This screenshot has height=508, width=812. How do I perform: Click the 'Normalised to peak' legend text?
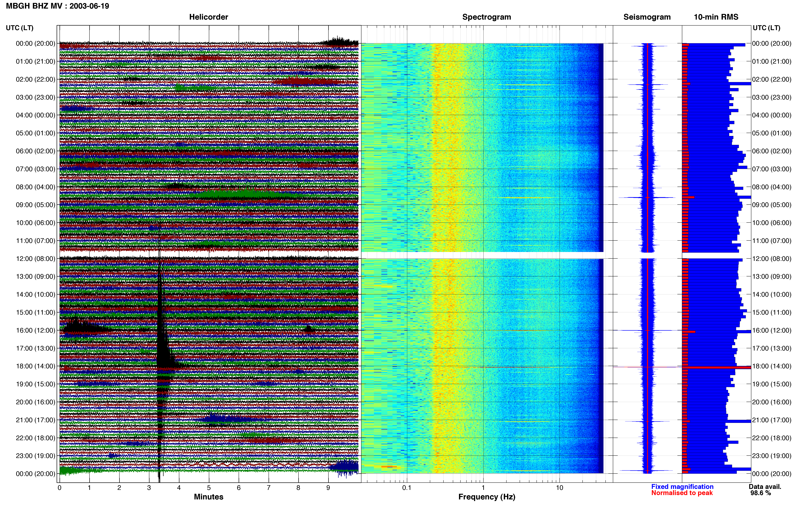pos(682,493)
